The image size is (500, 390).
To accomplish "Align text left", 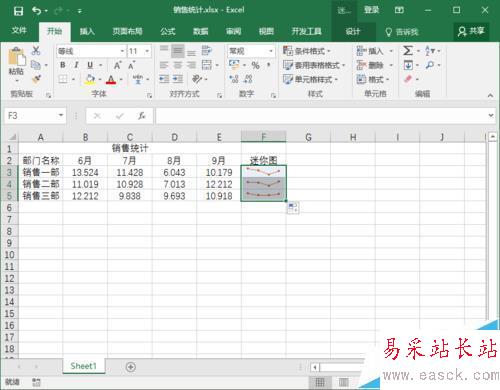I will pyautogui.click(x=164, y=65).
